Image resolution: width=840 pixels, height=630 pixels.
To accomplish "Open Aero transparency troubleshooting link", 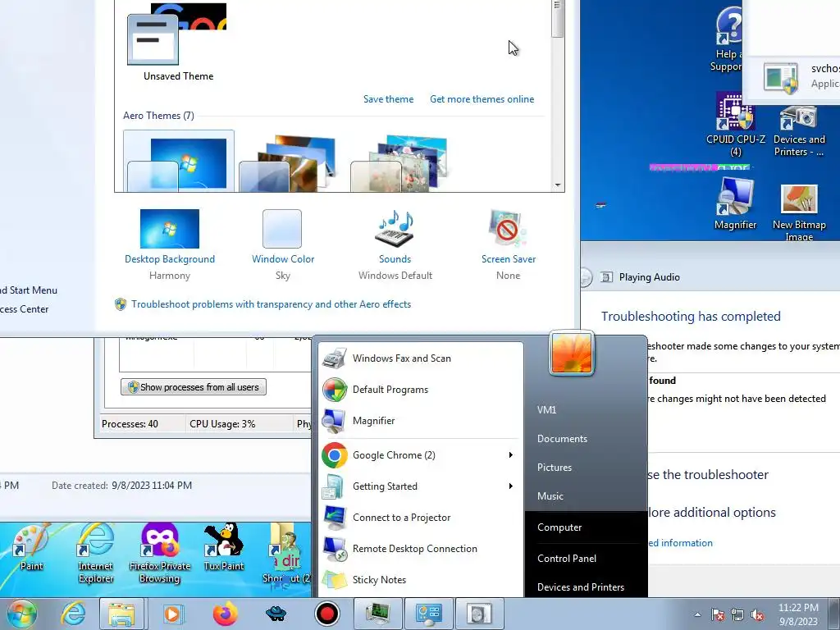I will 271,304.
